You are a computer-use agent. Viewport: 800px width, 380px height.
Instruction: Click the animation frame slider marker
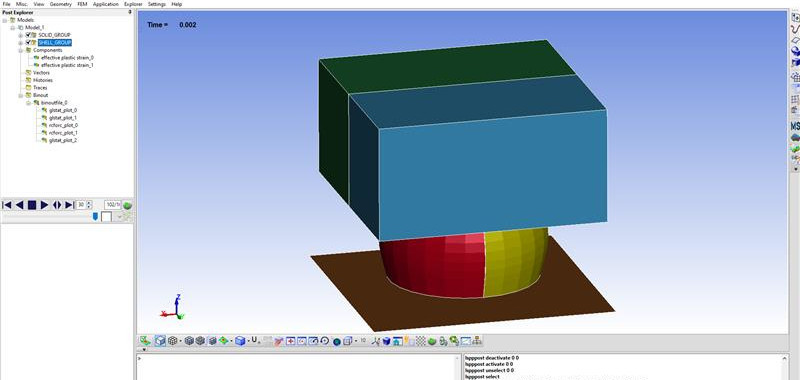click(95, 217)
